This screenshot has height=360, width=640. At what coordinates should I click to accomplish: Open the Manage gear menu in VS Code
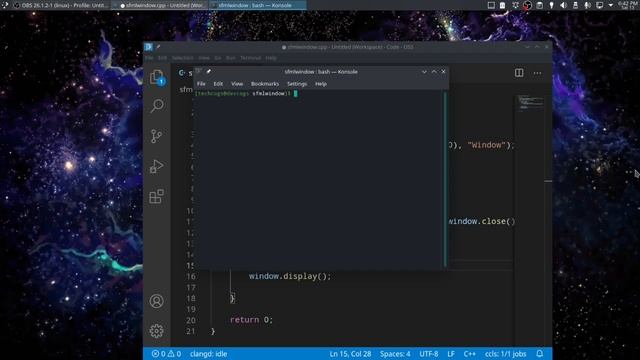click(x=156, y=331)
